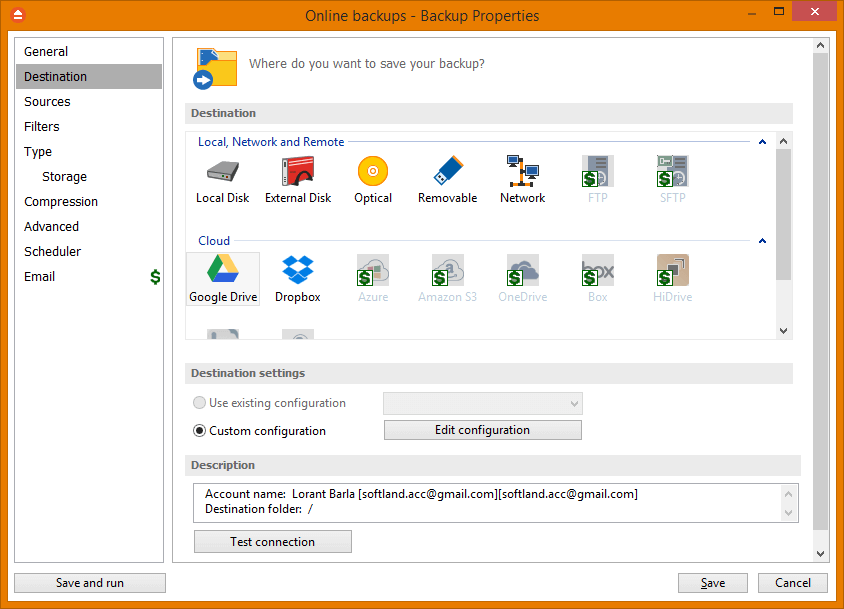
Task: Choose Dropbox as cloud destination
Action: tap(298, 279)
